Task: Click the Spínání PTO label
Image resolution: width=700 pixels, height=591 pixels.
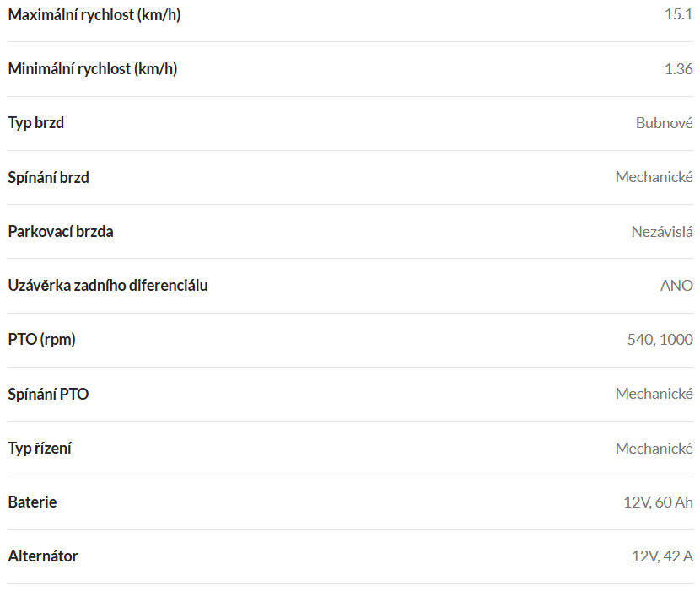Action: (x=48, y=395)
